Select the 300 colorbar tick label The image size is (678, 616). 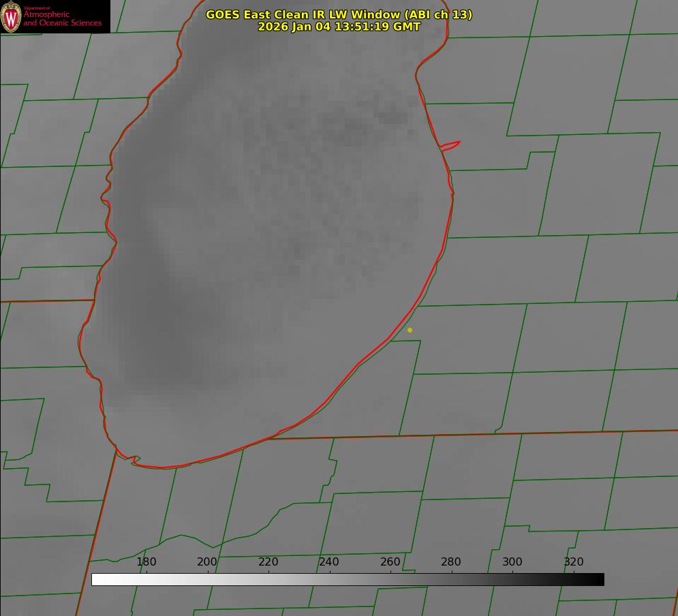coord(512,561)
